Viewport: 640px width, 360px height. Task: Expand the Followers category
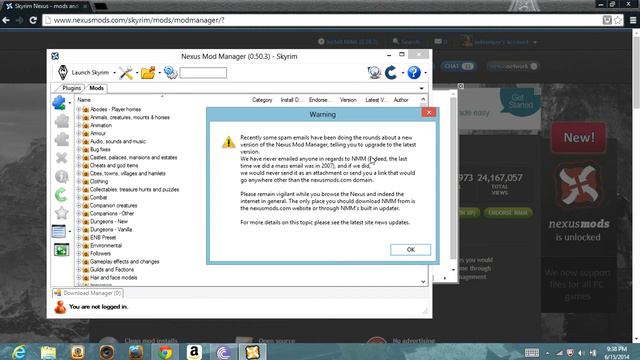click(79, 253)
